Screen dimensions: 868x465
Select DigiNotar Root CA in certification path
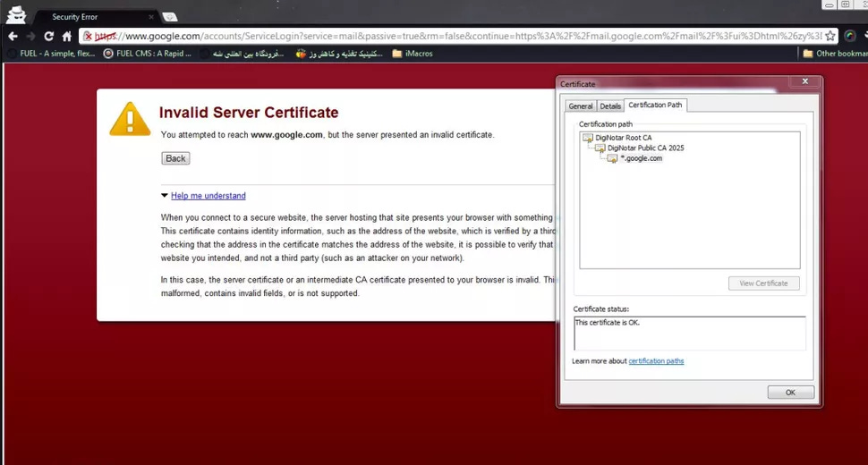pyautogui.click(x=624, y=138)
